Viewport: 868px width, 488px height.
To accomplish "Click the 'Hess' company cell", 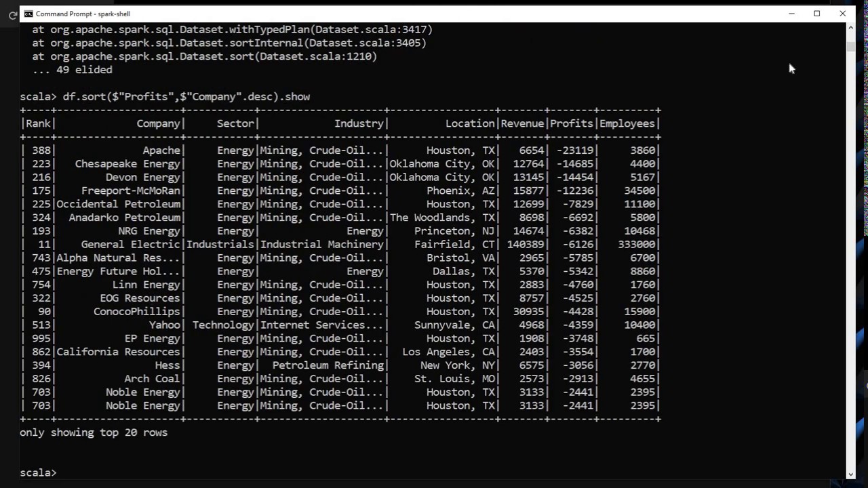I will pos(167,365).
